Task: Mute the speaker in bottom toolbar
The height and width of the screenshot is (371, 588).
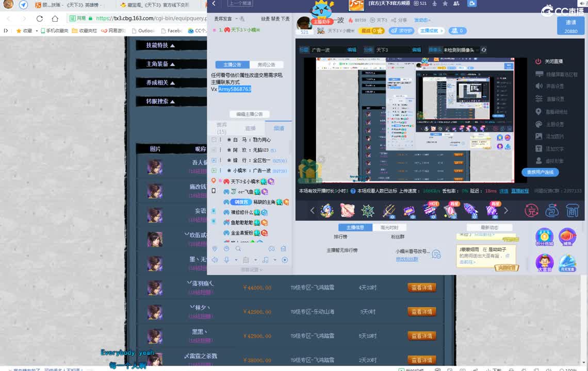Action: (215, 260)
